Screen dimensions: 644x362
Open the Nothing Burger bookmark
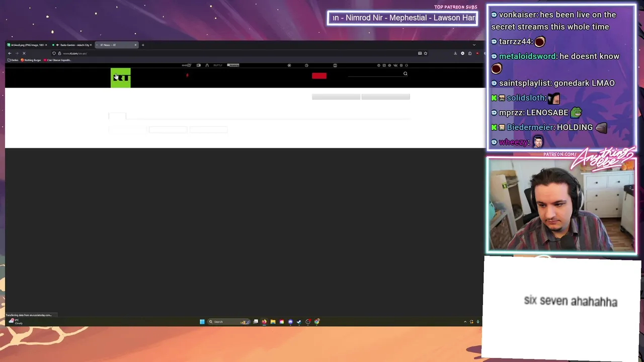point(31,60)
